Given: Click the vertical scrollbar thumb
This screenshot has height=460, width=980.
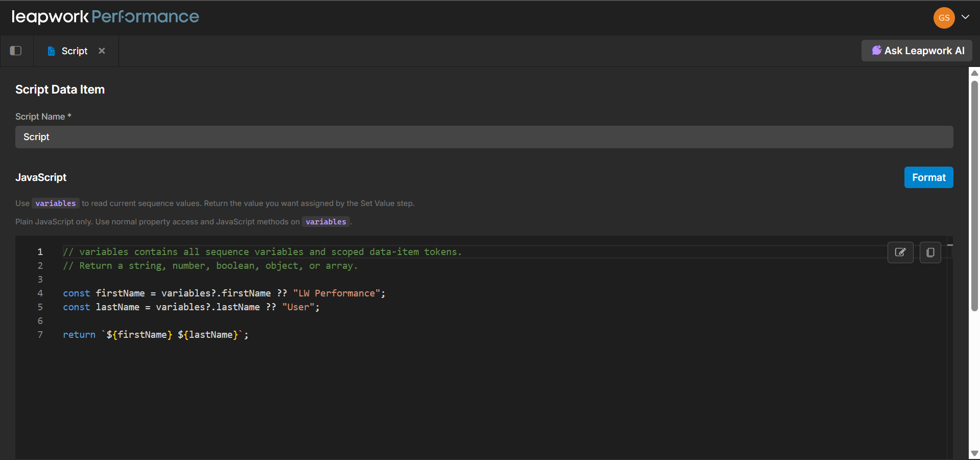Looking at the screenshot, I should [x=974, y=195].
